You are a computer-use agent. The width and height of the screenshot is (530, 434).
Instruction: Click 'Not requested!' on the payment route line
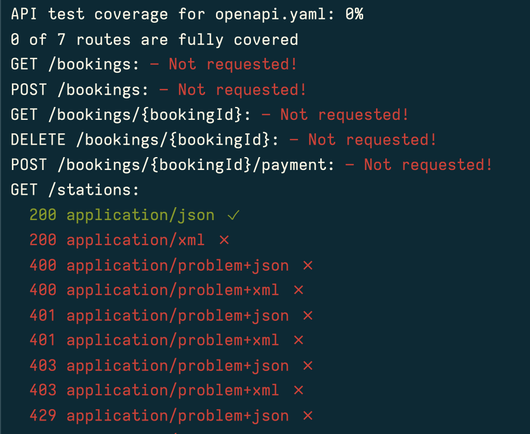click(x=428, y=165)
